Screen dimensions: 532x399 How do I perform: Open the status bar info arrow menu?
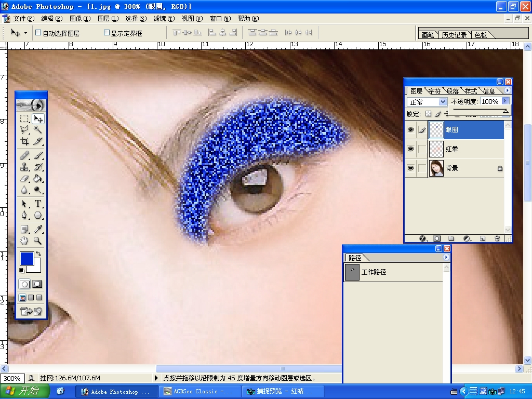156,378
